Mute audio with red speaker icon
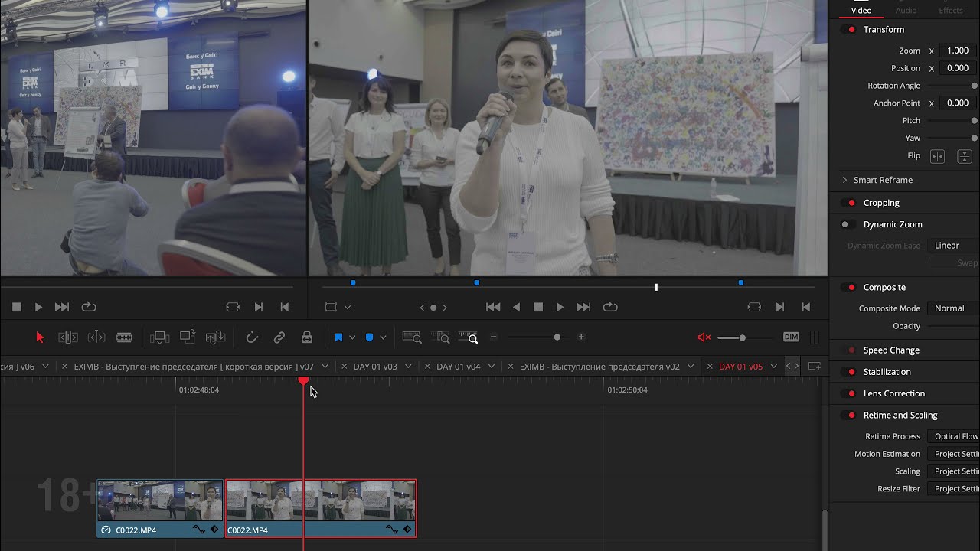The image size is (980, 551). (704, 337)
